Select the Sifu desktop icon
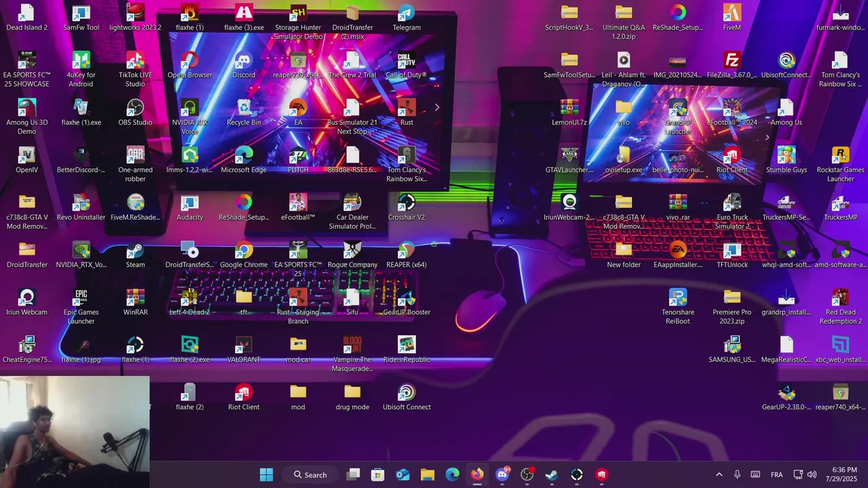The image size is (868, 488). [352, 303]
